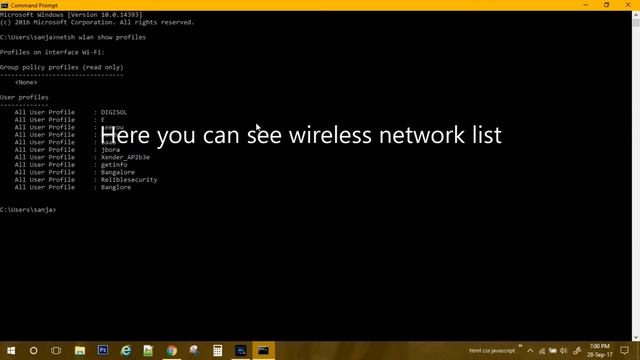
Task: Open Photoshop from the taskbar
Action: (x=103, y=350)
